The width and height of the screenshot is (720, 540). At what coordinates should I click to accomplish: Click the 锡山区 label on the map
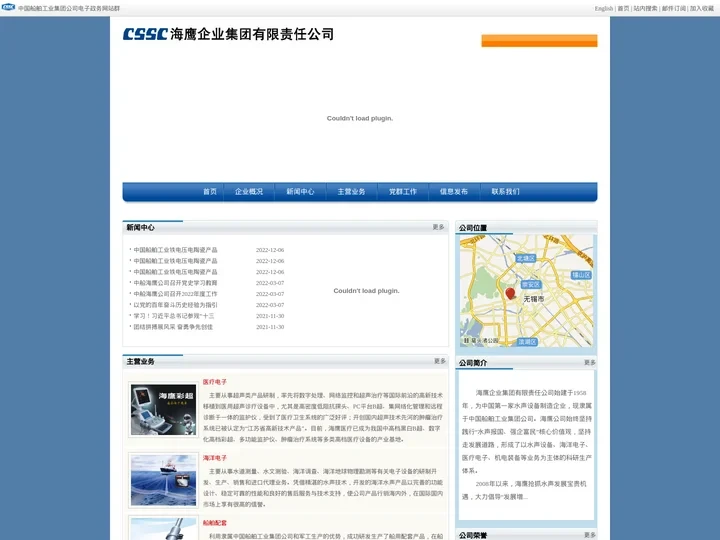[581, 275]
